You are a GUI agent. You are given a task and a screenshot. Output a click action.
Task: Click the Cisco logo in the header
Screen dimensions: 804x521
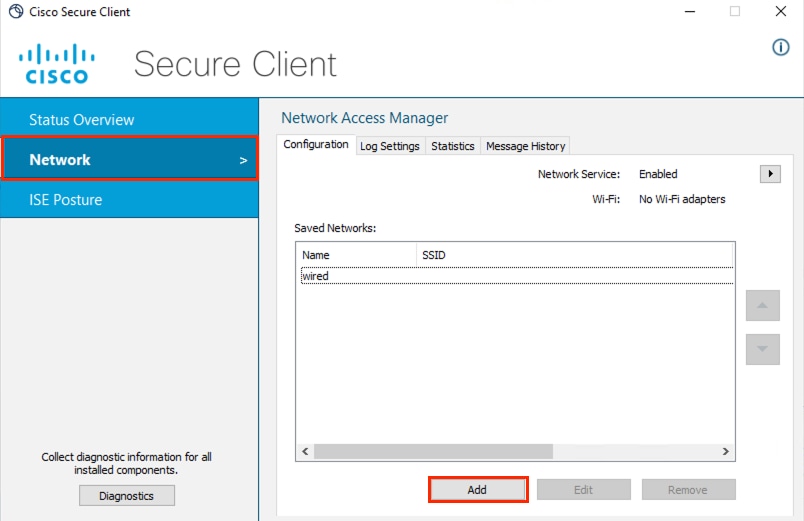[57, 64]
